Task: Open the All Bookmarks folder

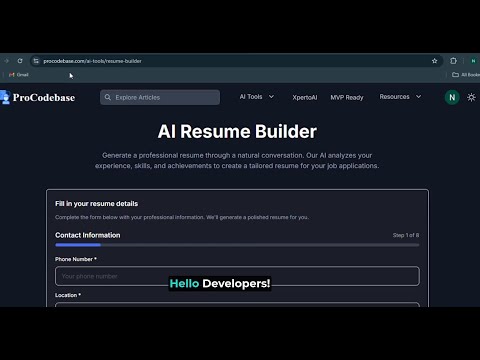Action: click(466, 75)
